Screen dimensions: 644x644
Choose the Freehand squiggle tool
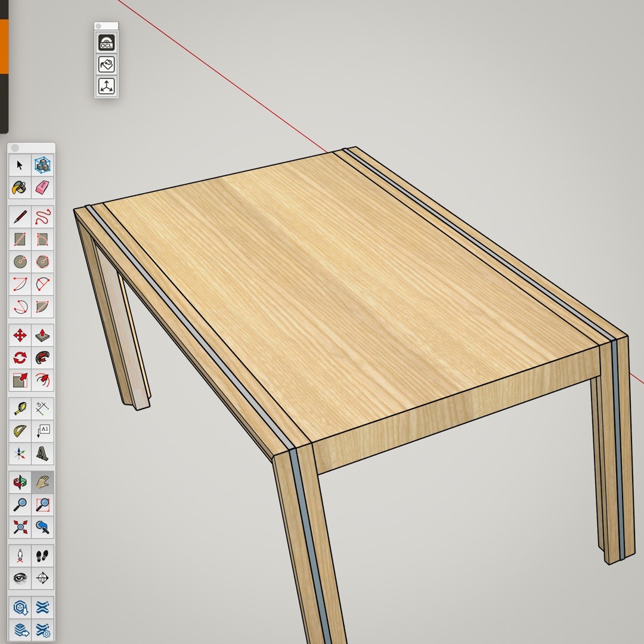[x=42, y=217]
